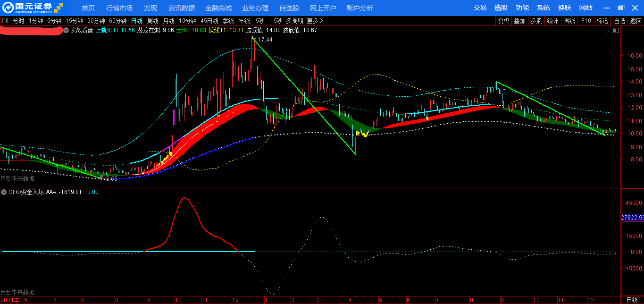The width and height of the screenshot is (644, 304).
Task: Click the Guoyuan Securities logo
Action: coord(33,8)
